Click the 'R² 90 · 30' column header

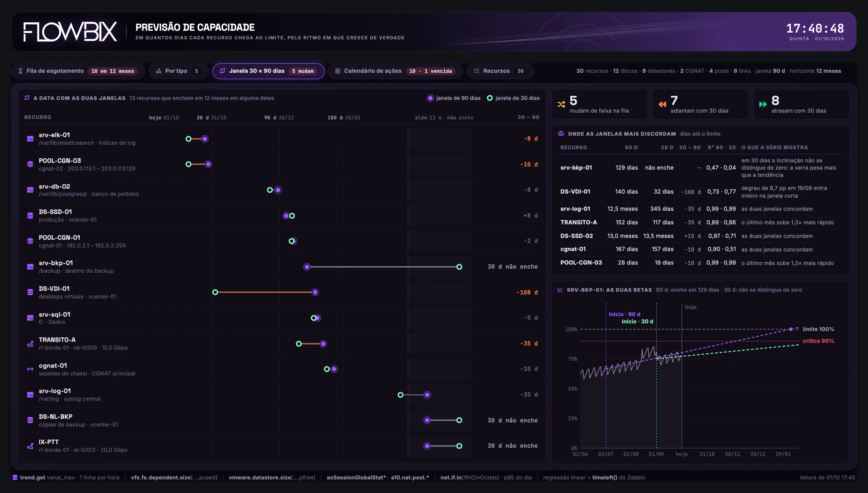[722, 147]
